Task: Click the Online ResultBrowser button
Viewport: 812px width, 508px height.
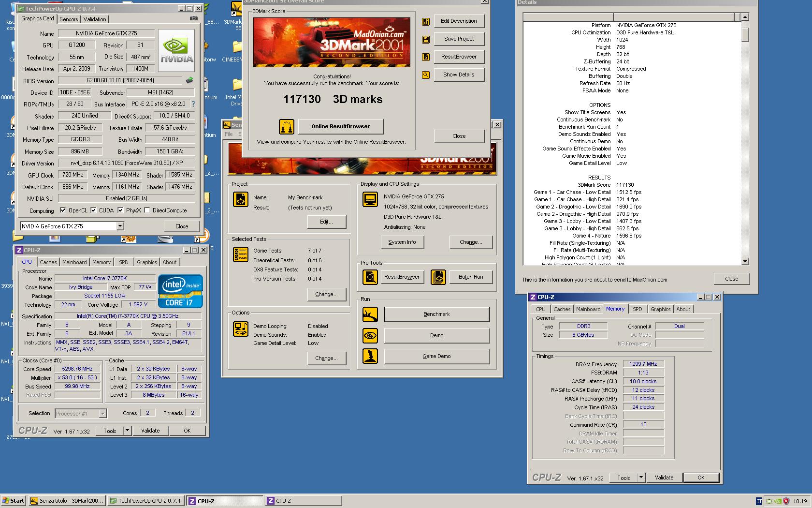Action: click(341, 127)
